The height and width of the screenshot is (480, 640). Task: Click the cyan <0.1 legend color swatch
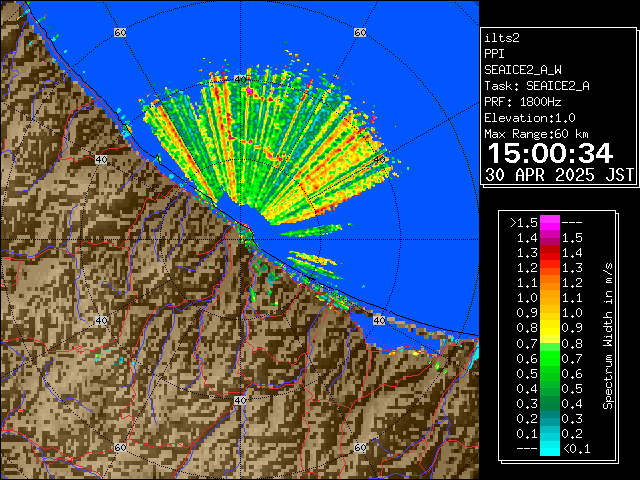(550, 448)
